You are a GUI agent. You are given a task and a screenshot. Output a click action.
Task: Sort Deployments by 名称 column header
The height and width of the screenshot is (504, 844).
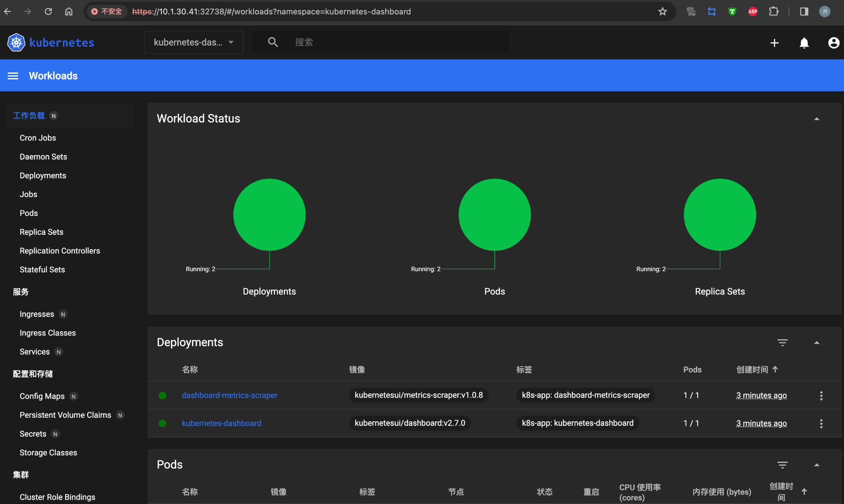(x=190, y=369)
